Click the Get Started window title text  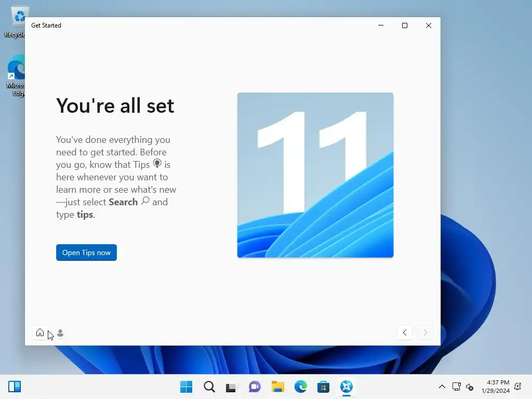point(46,25)
